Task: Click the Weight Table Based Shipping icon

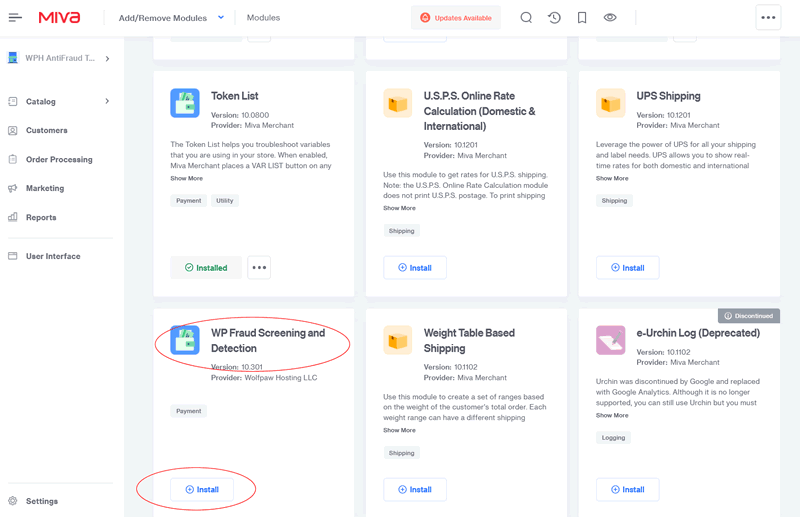Action: click(397, 340)
